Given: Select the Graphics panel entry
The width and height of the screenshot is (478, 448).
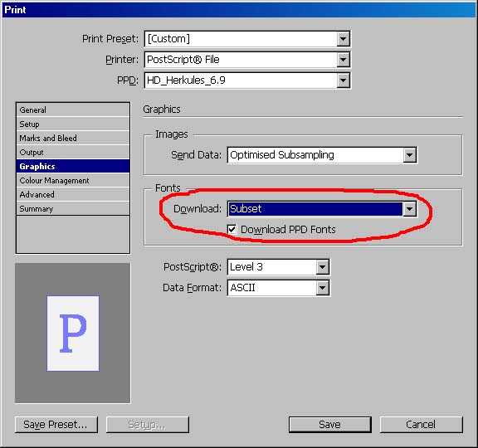Looking at the screenshot, I should [x=73, y=166].
